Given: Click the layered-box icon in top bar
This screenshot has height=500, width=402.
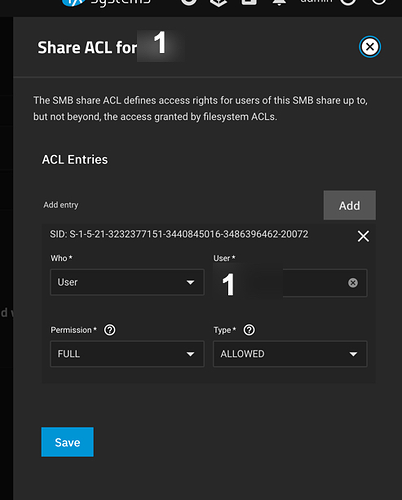Looking at the screenshot, I should coord(219,3).
